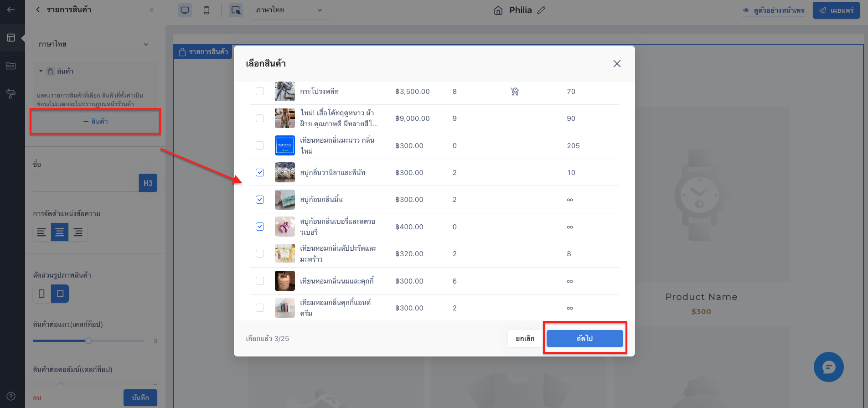Screen dimensions: 868x408
Task: Click the ฿320.00 price cell
Action: [409, 254]
